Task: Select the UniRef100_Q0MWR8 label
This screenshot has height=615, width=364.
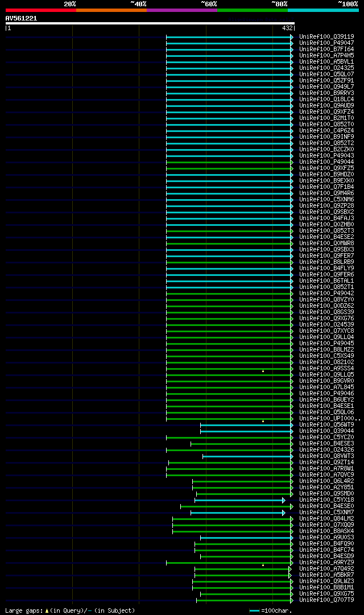Action: click(326, 243)
